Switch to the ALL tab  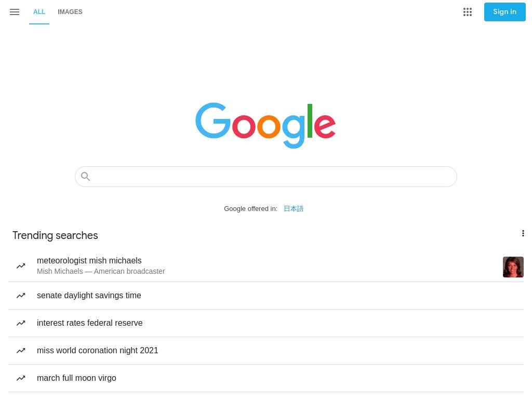tap(39, 12)
